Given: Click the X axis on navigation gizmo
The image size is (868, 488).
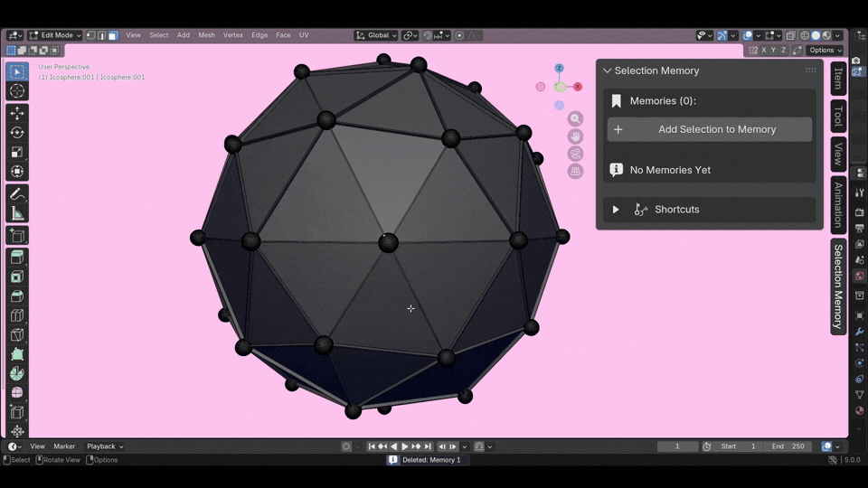Looking at the screenshot, I should tap(578, 87).
